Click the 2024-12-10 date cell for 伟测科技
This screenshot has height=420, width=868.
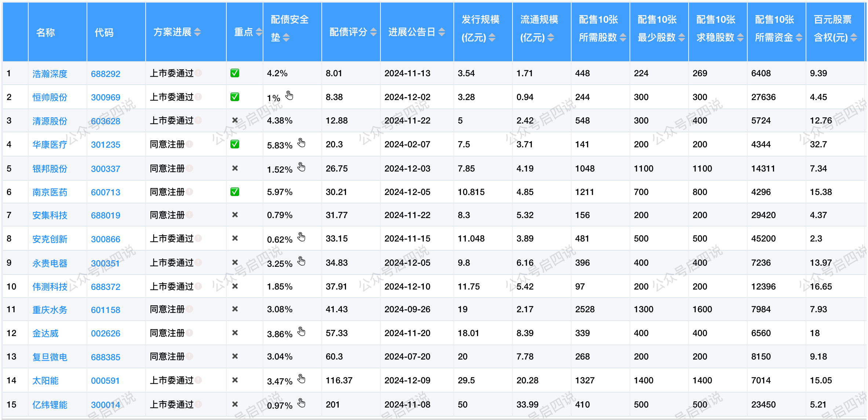(x=407, y=286)
